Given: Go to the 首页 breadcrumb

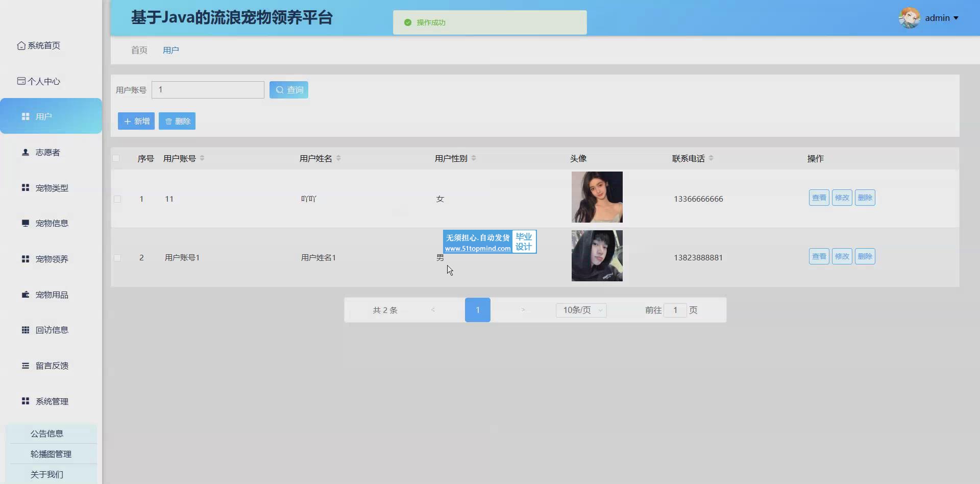Looking at the screenshot, I should pyautogui.click(x=139, y=50).
